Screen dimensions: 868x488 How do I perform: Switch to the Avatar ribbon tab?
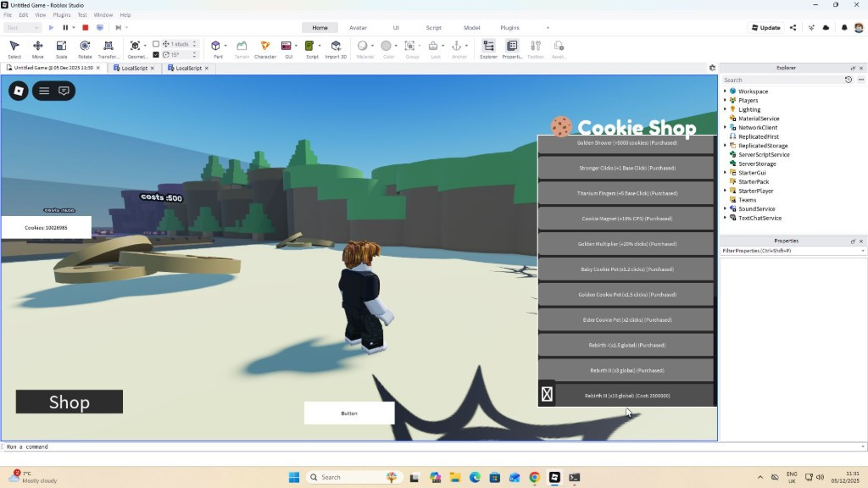coord(359,28)
